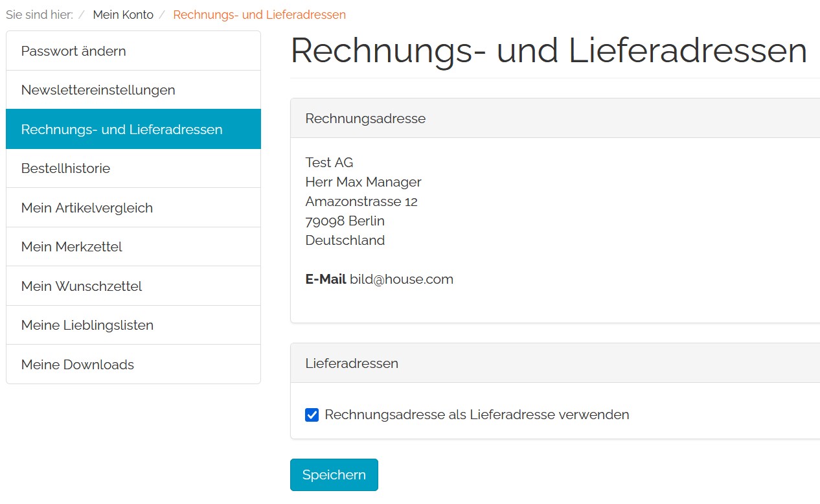
Task: Click the label text 'Rechnungsadresse als Lieferadresse verwenden'
Action: click(x=477, y=415)
